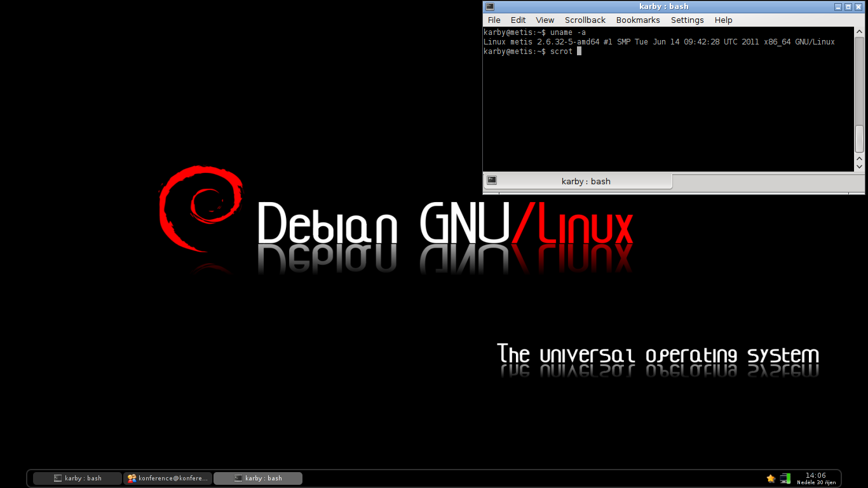Screen dimensions: 868x488
Task: Click the terminal icon on the bash tab
Action: coord(492,180)
